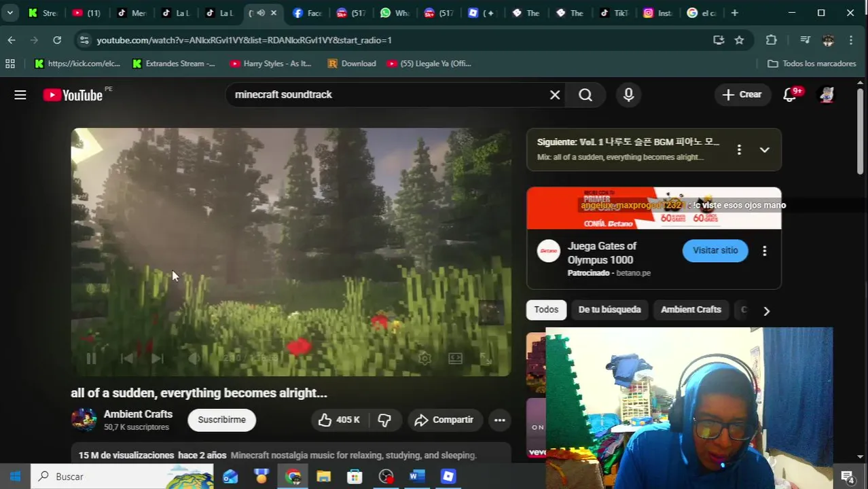
Task: Click the Download bookmark
Action: tap(352, 63)
